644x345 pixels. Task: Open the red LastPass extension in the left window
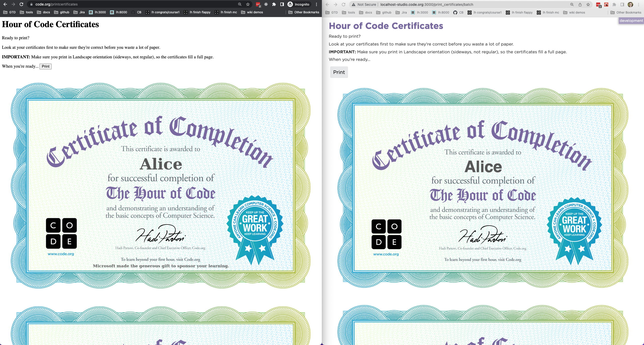pos(258,5)
